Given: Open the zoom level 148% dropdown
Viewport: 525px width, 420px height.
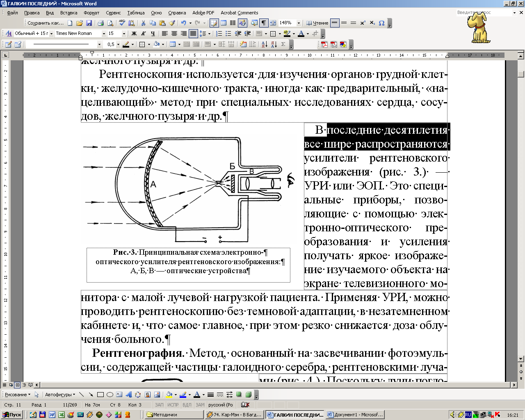Looking at the screenshot, I should click(x=299, y=23).
